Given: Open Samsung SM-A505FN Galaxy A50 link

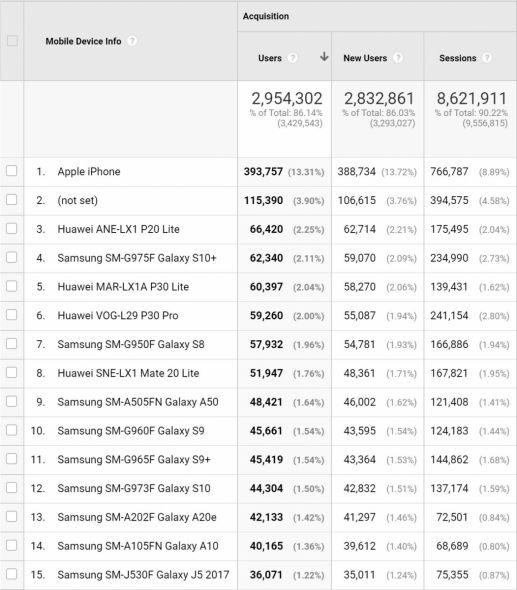Looking at the screenshot, I should [138, 402].
